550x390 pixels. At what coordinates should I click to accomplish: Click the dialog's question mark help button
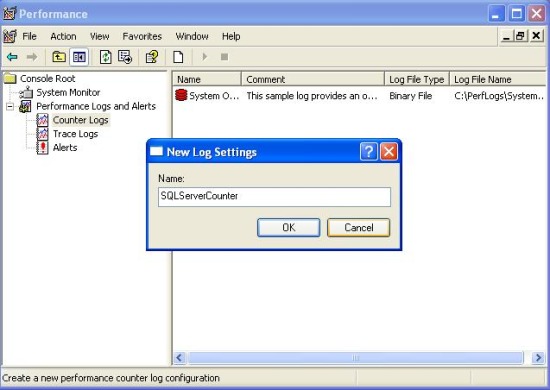pos(369,152)
